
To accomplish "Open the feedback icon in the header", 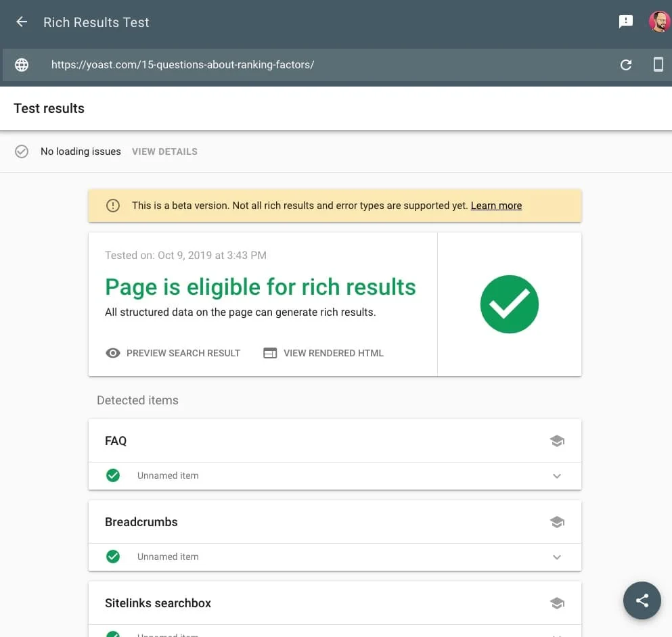I will [x=625, y=21].
